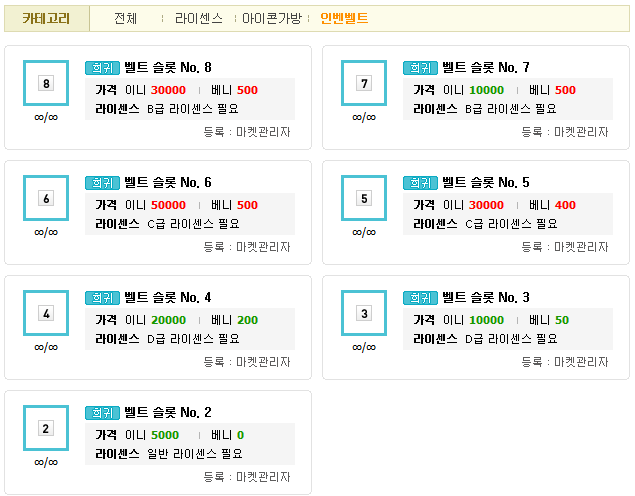The height and width of the screenshot is (496, 635).
Task: Open the belt slot No. 3 icon
Action: coord(364,313)
